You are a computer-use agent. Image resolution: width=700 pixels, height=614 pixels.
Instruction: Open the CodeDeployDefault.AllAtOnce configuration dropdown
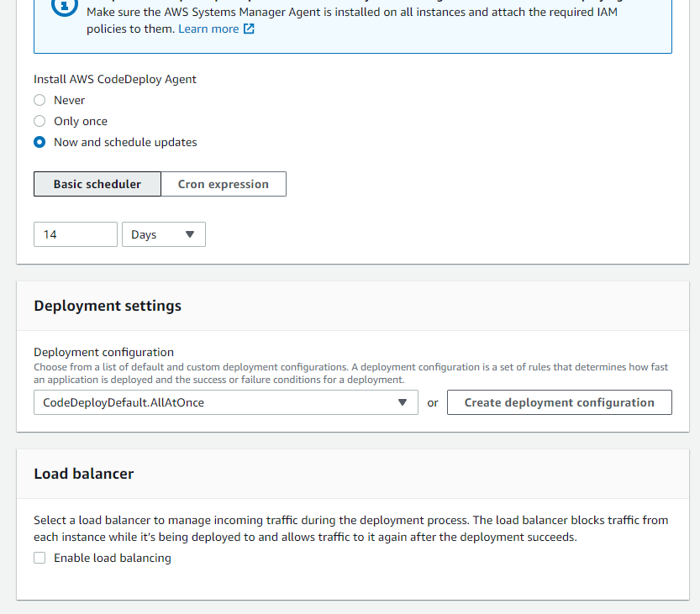tap(226, 402)
